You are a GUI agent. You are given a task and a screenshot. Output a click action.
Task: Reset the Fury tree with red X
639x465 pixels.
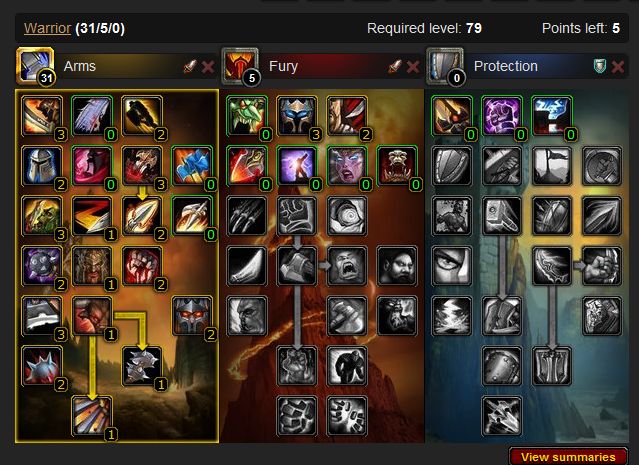coord(413,66)
